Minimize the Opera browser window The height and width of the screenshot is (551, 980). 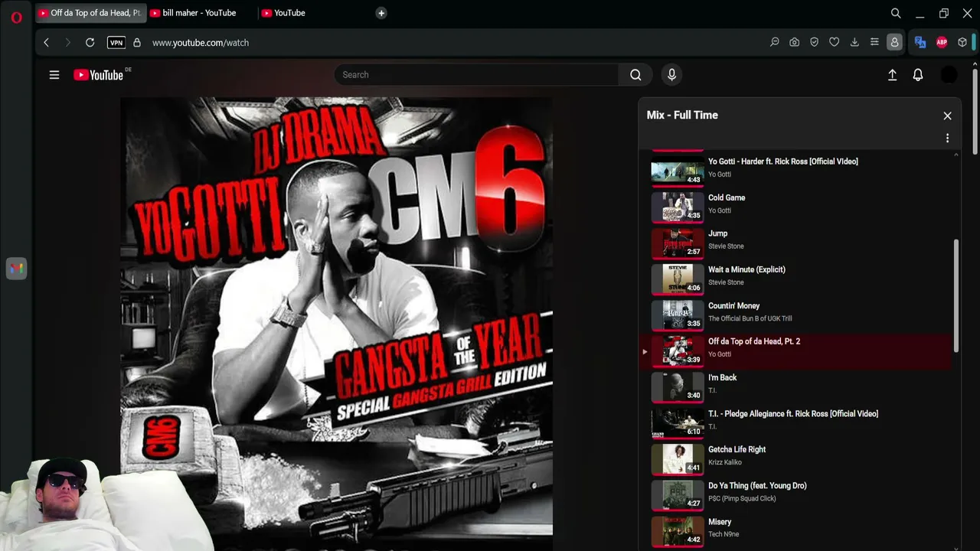pos(920,13)
